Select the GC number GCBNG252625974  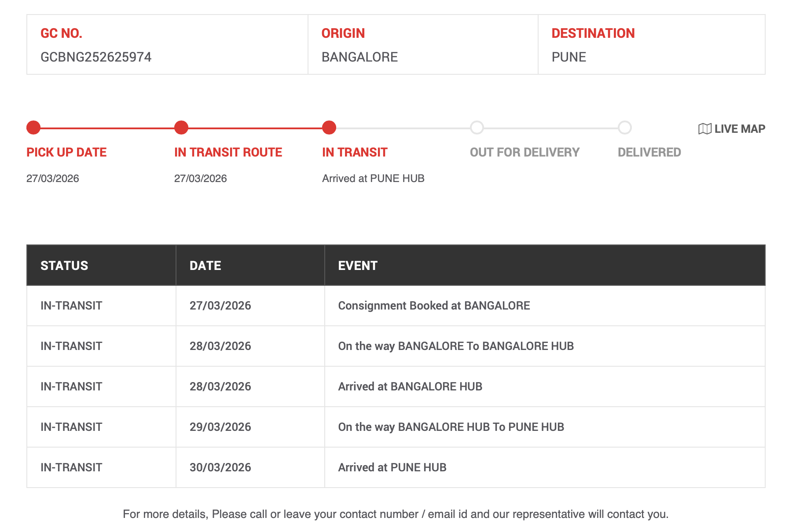click(96, 57)
